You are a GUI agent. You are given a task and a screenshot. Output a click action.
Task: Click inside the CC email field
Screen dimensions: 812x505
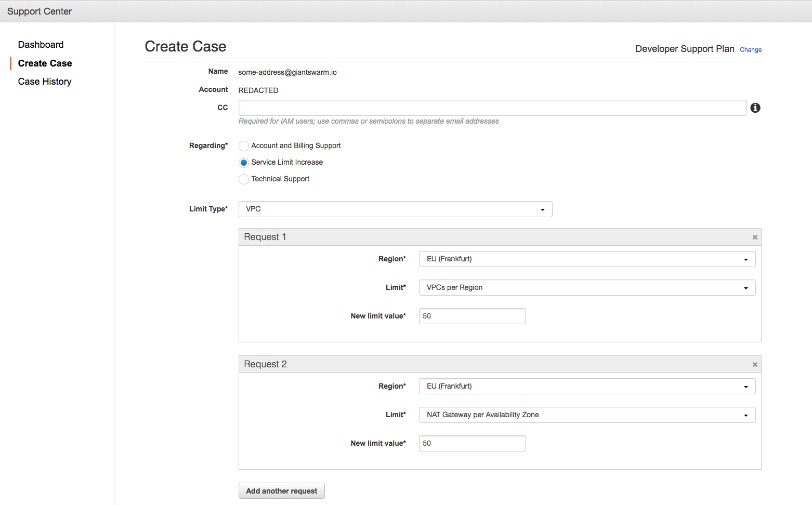click(492, 108)
